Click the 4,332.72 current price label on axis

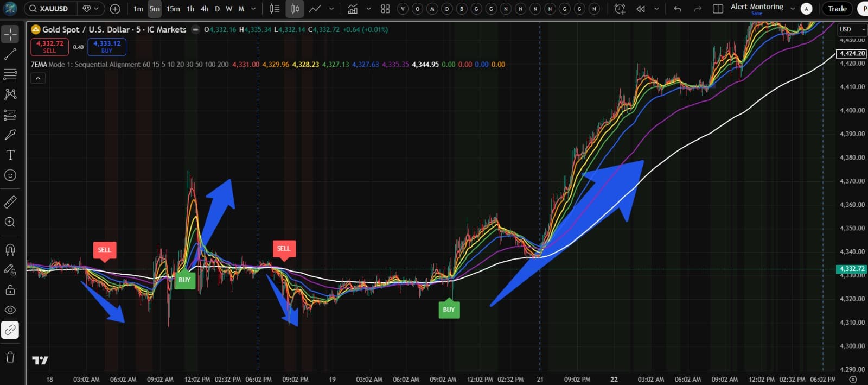(x=852, y=269)
